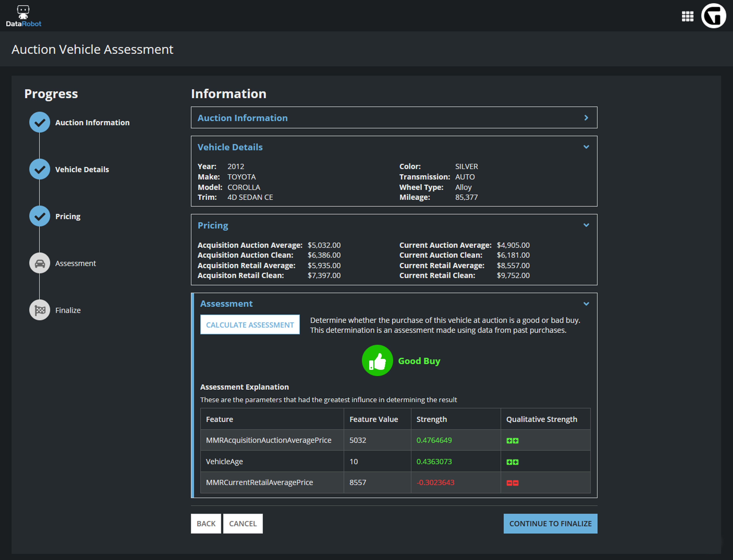Viewport: 733px width, 560px height.
Task: Go to Assessment progress step label
Action: (x=75, y=263)
